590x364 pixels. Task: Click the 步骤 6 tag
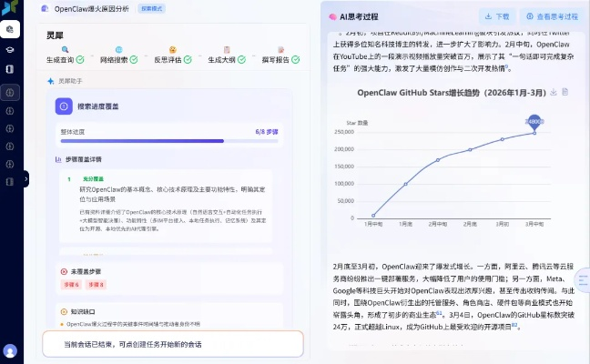coord(71,285)
